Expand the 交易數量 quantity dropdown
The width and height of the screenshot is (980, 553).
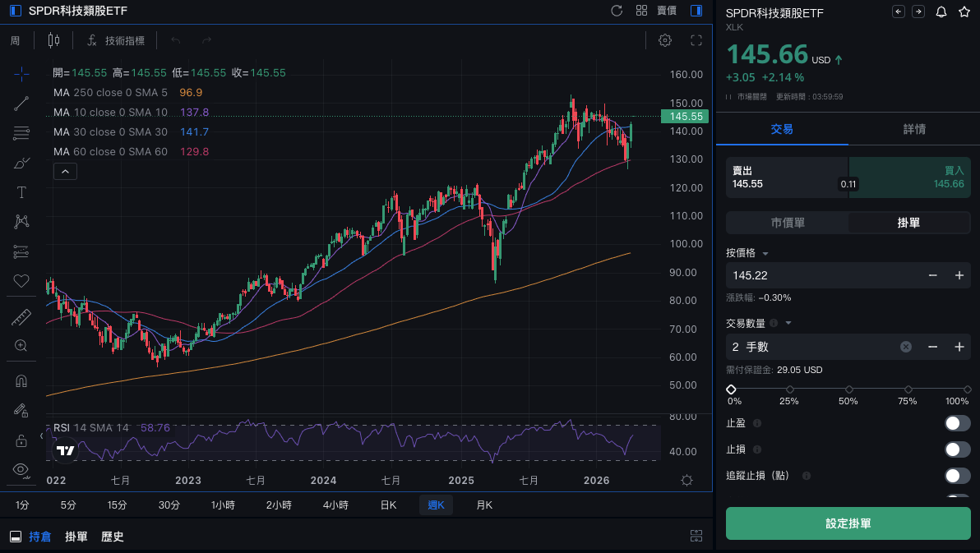(788, 323)
